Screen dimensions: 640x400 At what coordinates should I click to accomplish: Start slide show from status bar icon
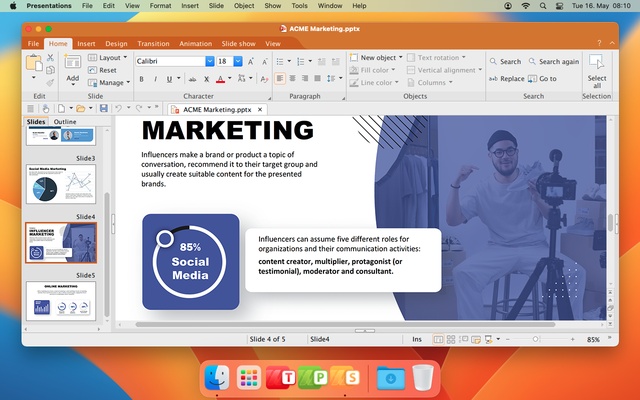click(488, 339)
